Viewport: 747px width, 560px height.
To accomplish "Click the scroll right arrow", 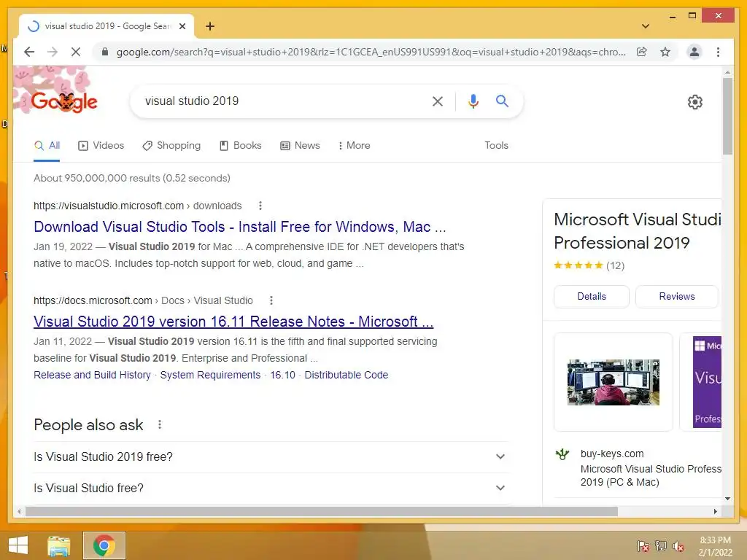I will point(715,512).
